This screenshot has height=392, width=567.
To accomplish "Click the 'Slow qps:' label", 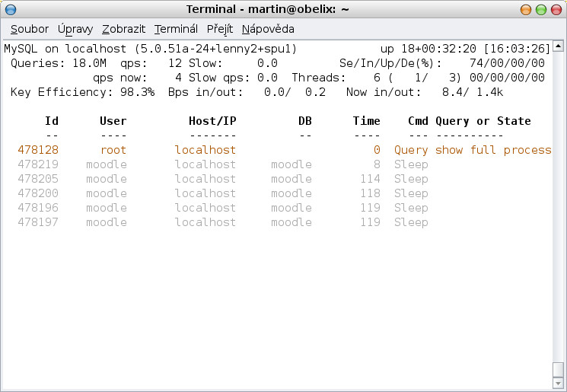I will click(219, 78).
